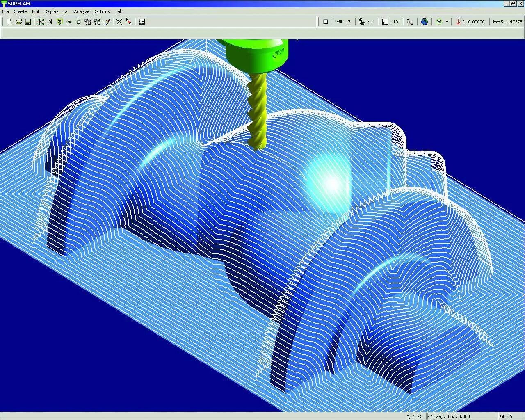Click the first grid-transform toolbar icon

point(88,22)
